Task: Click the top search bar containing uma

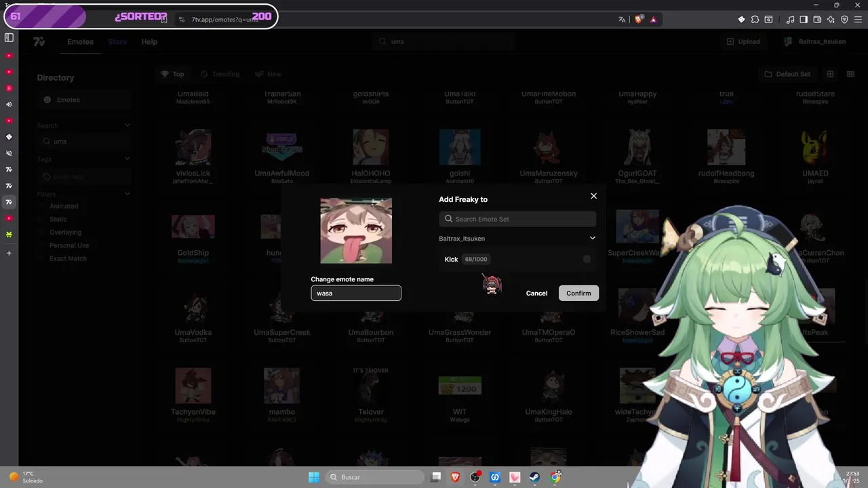Action: (x=443, y=41)
